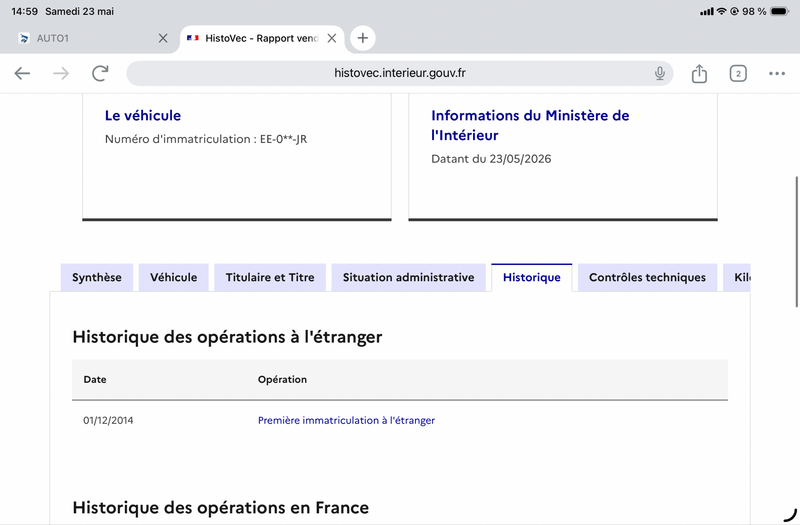Focus the histovec.interieur.gouv.fr address bar
The image size is (800, 525).
[x=400, y=73]
